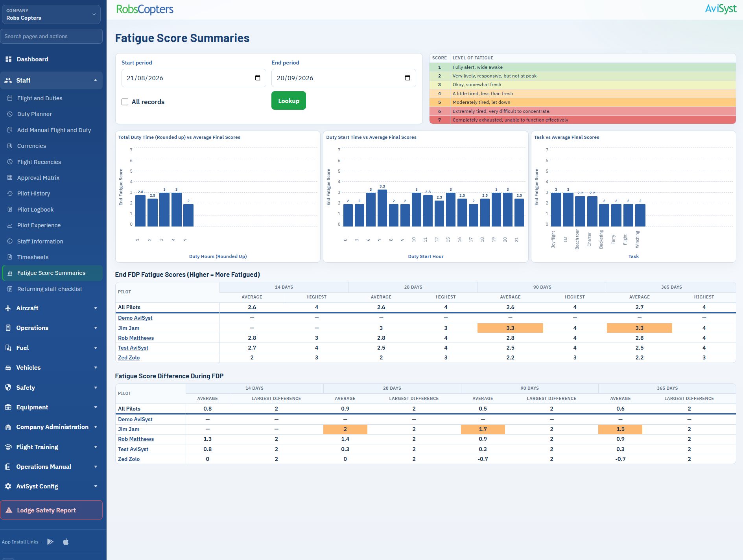The image size is (743, 560).
Task: Click the Search pages and actions field
Action: [x=52, y=36]
